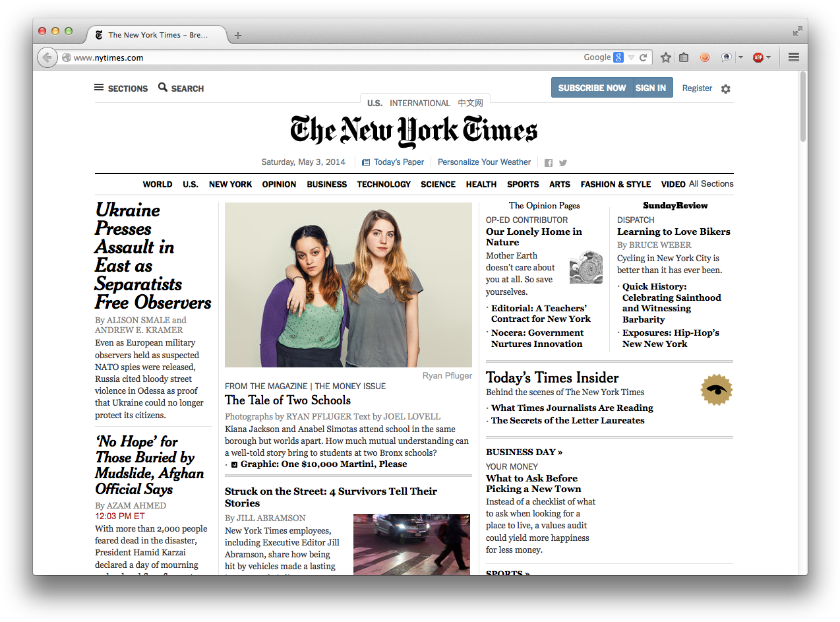Image resolution: width=840 pixels, height=622 pixels.
Task: Click the Times Insider eye badge
Action: click(717, 389)
